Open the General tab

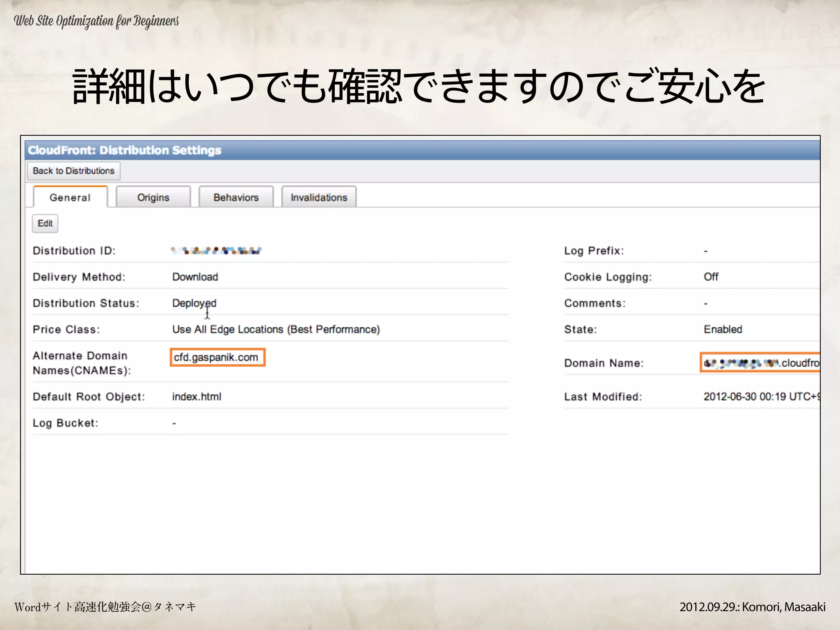pos(70,197)
